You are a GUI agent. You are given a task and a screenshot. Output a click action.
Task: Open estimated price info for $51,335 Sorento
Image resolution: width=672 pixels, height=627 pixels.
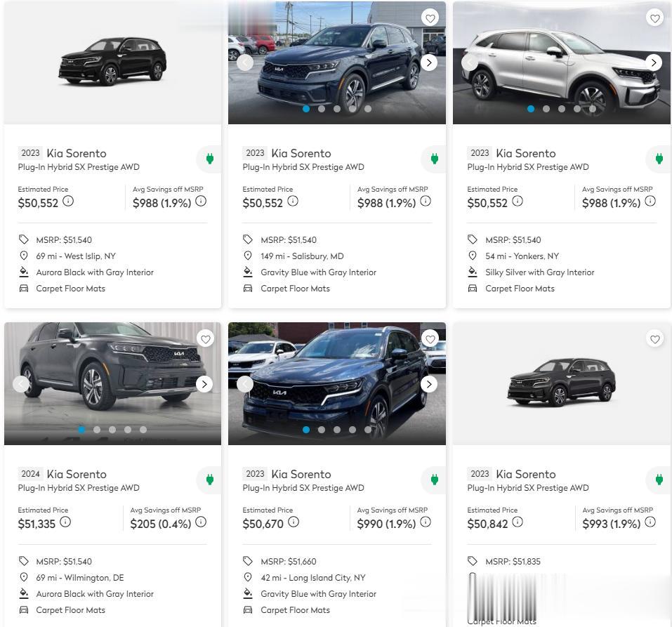65,522
